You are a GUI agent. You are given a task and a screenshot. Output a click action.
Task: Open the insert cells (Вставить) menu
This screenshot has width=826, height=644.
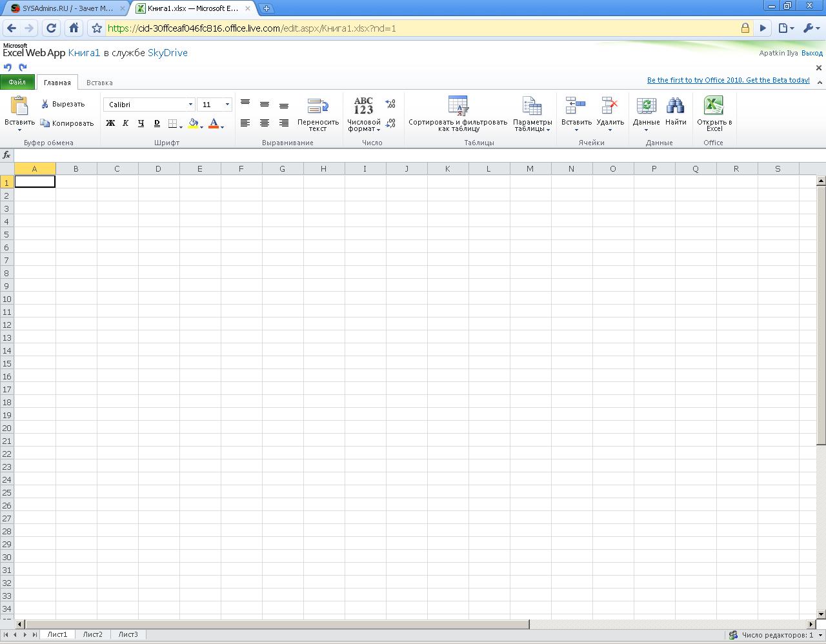click(x=576, y=114)
